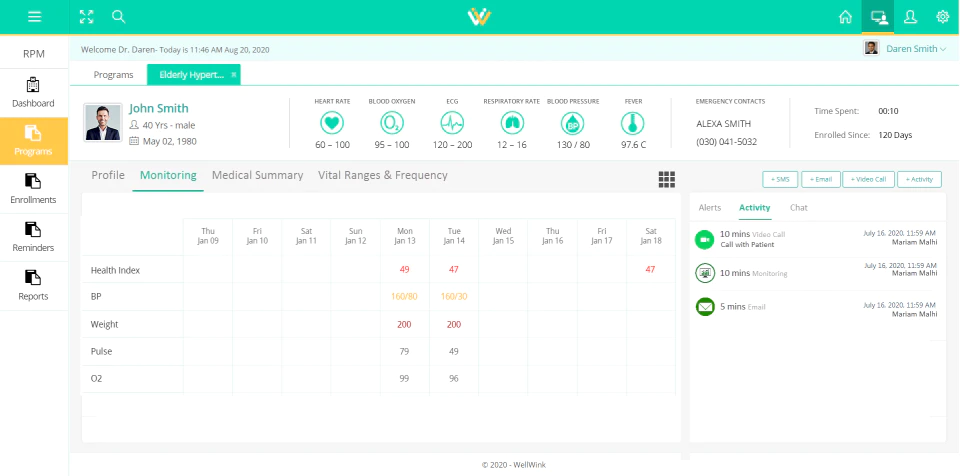Screen dimensions: 960x476
Task: Open the hamburger menu icon
Action: tap(34, 17)
